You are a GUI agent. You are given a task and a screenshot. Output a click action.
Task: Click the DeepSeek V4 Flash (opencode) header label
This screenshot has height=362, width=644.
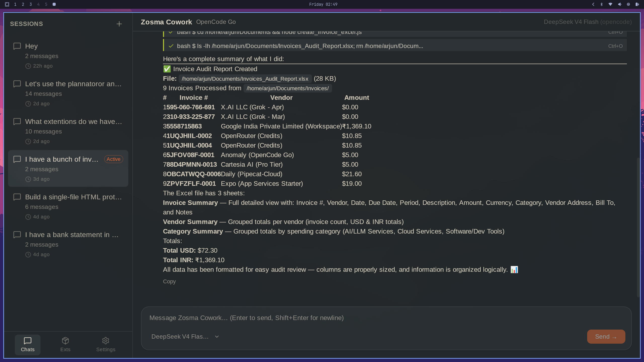tap(588, 22)
